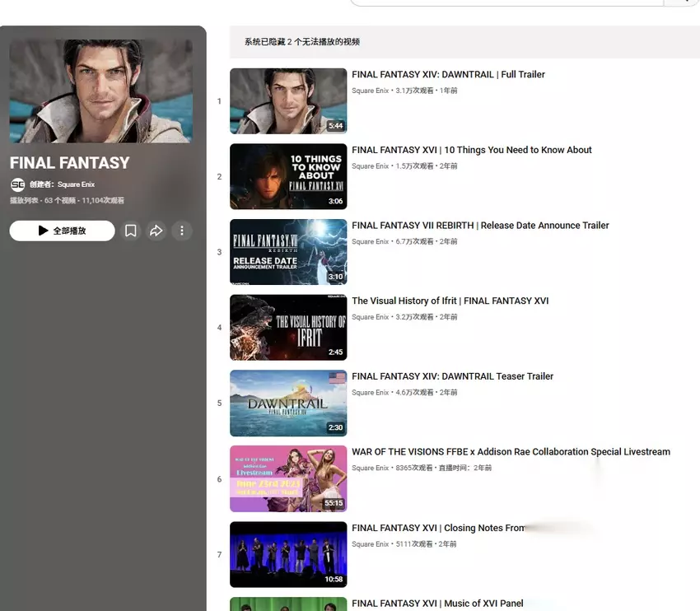Click WAR OF THE VISIONS livestream title

[511, 452]
